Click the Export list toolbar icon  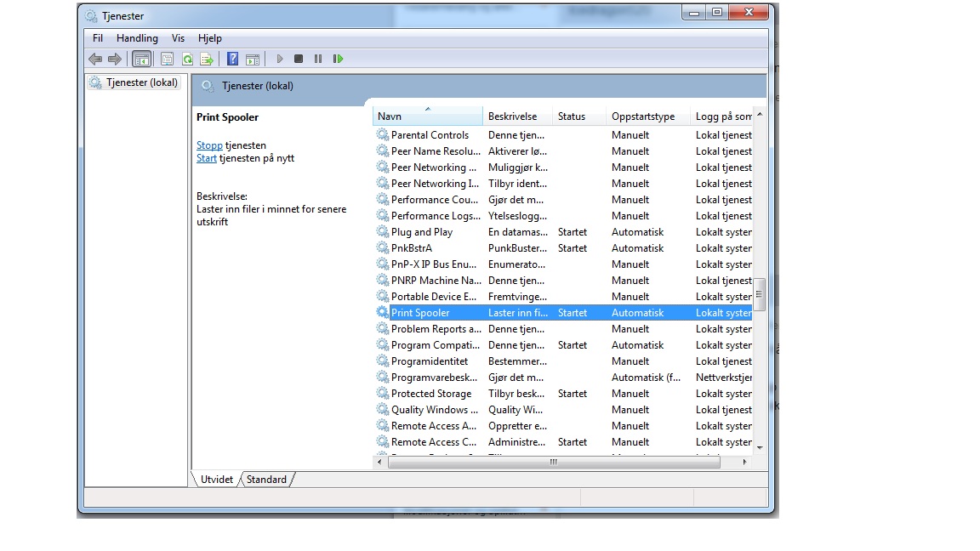(206, 59)
